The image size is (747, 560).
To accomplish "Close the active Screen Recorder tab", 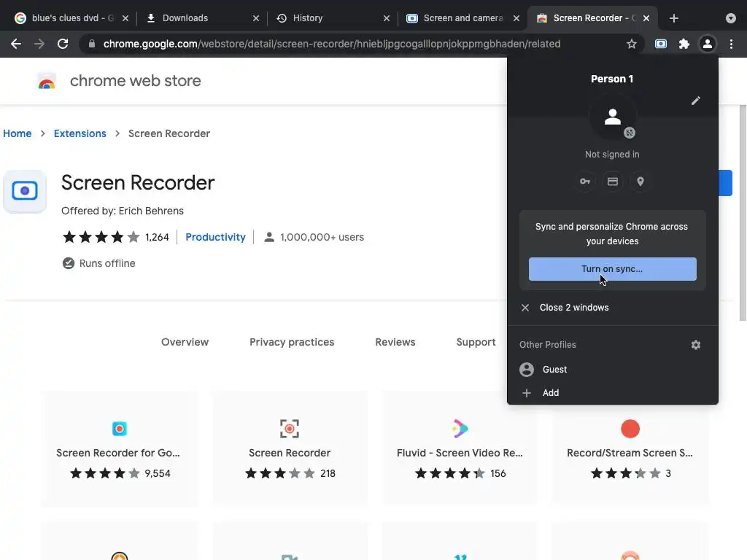I will point(646,18).
